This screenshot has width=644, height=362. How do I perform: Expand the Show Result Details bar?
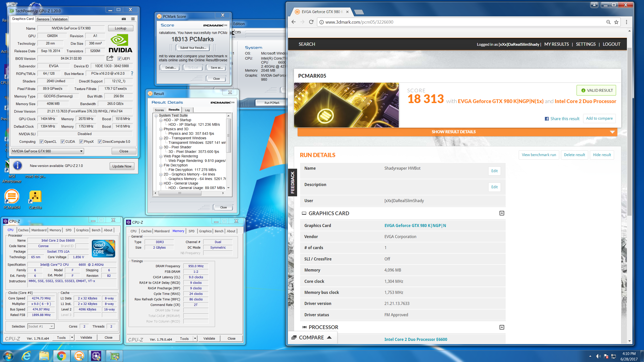tap(457, 132)
